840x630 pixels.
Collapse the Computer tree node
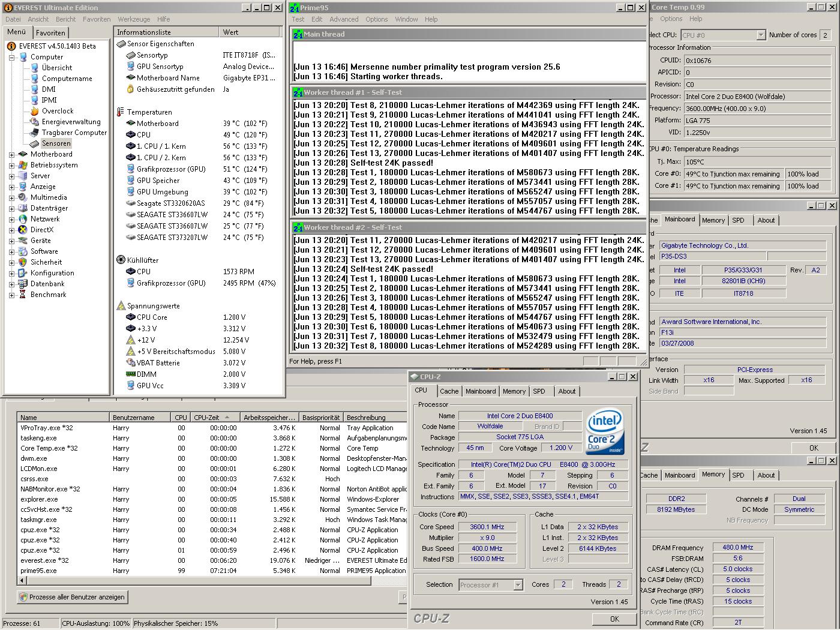pyautogui.click(x=11, y=58)
